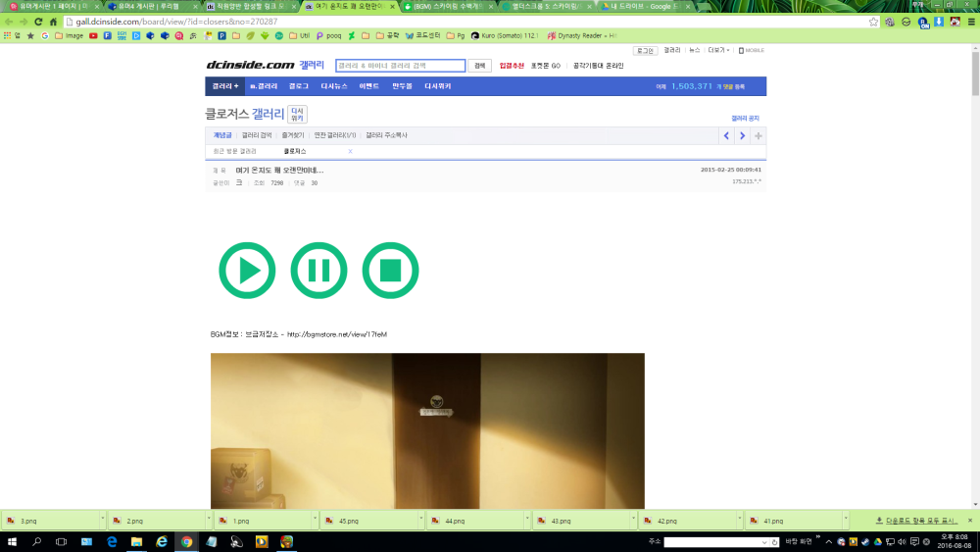Screen dimensions: 980x552
Task: Open the 갤러리 공지 notice link
Action: (x=745, y=118)
